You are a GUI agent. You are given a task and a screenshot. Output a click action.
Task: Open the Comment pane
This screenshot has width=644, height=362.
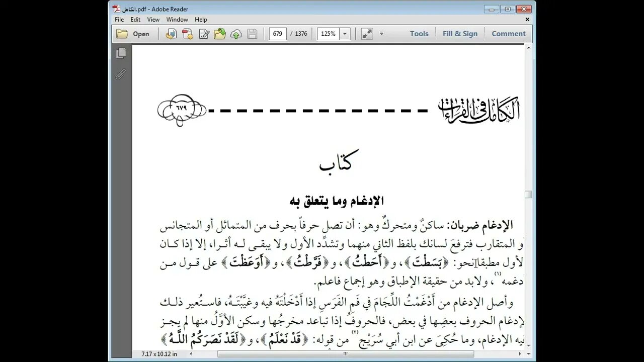pyautogui.click(x=509, y=34)
